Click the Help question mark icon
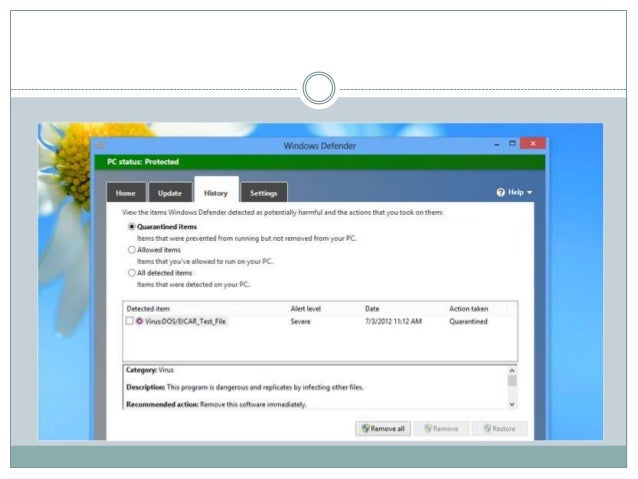The height and width of the screenshot is (479, 638). [500, 192]
